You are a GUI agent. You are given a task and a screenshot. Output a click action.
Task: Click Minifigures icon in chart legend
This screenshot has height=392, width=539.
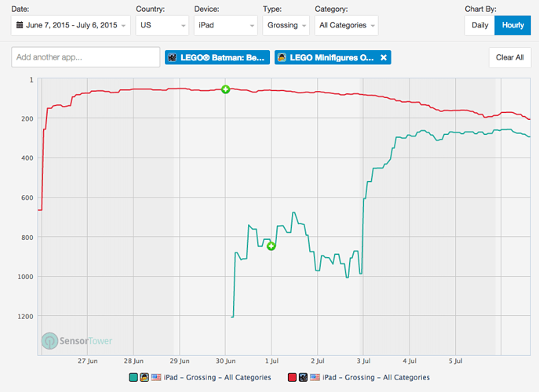click(x=144, y=377)
